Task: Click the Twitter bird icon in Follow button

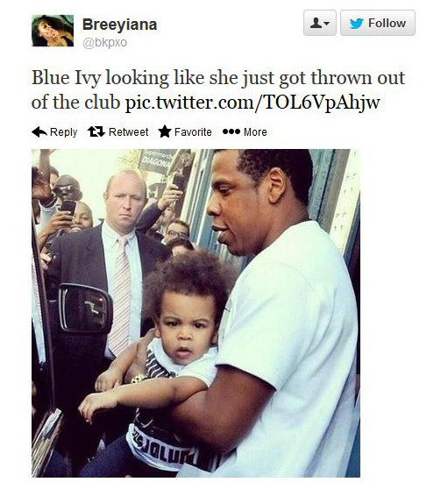Action: (x=356, y=24)
